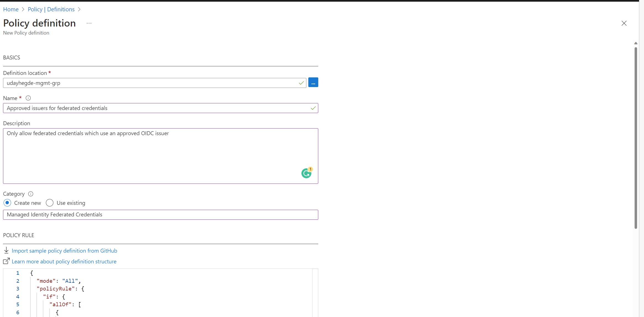Click the checkmark icon next to Definition location
Image resolution: width=644 pixels, height=317 pixels.
click(301, 83)
